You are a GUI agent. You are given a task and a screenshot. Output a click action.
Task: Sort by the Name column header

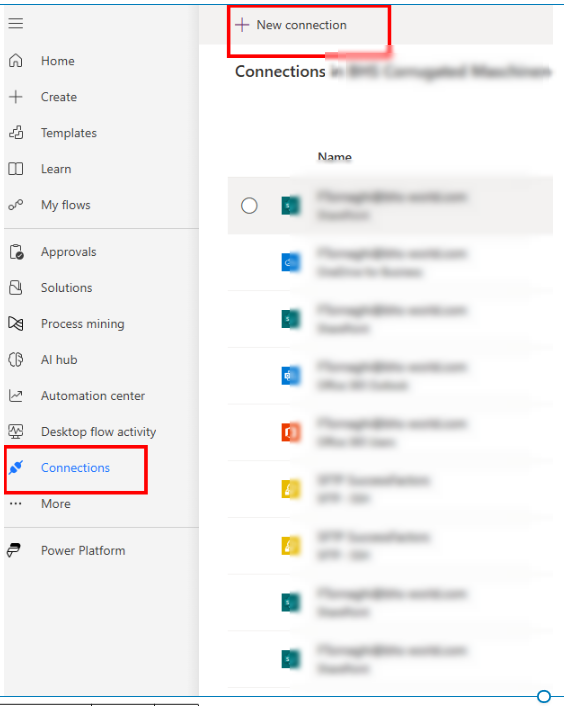pyautogui.click(x=334, y=157)
